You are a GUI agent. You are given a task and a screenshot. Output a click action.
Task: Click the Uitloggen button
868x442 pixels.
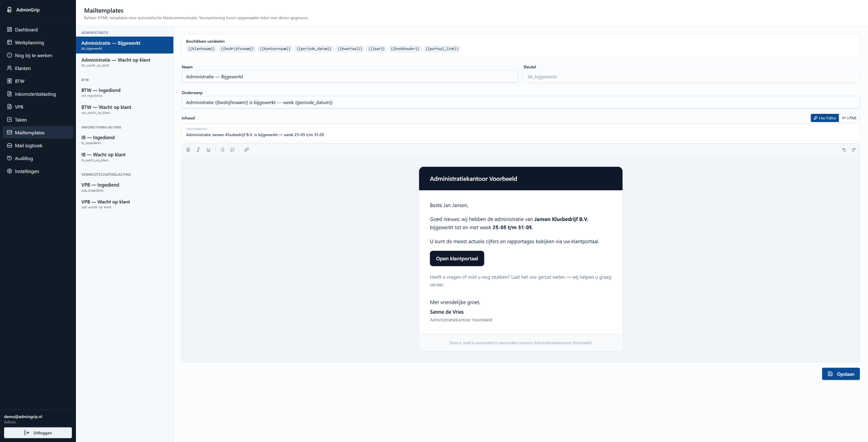click(x=38, y=433)
